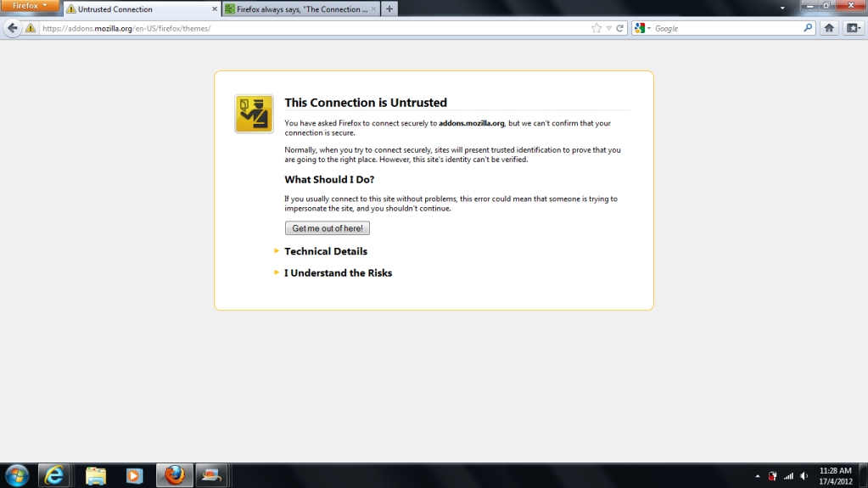
Task: Bookmark this page with the star
Action: click(x=596, y=28)
